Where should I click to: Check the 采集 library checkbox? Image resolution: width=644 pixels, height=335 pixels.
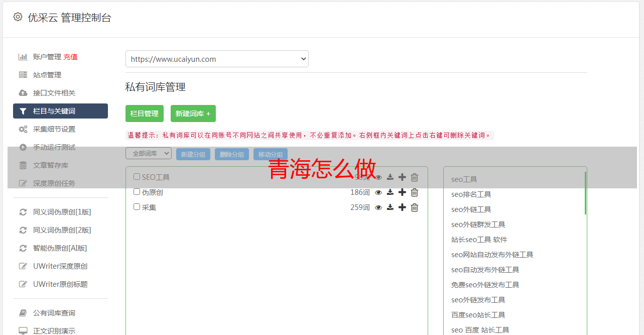(137, 207)
